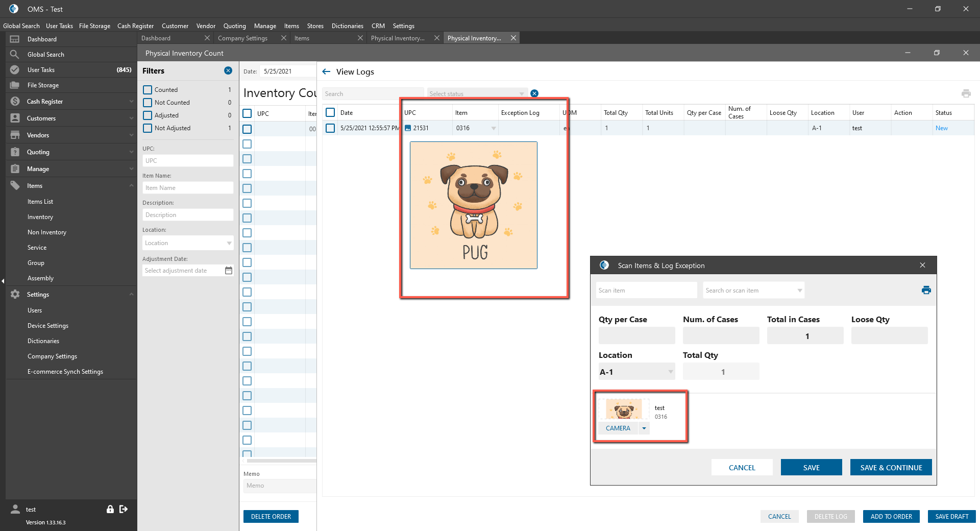Click the Items tag icon in sidebar
Image resolution: width=980 pixels, height=531 pixels.
click(15, 186)
